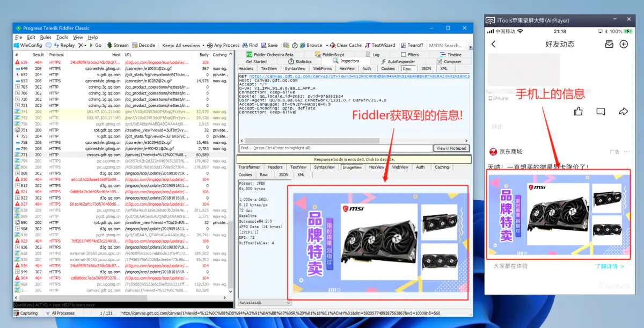Open the Filters tab

pos(409,55)
